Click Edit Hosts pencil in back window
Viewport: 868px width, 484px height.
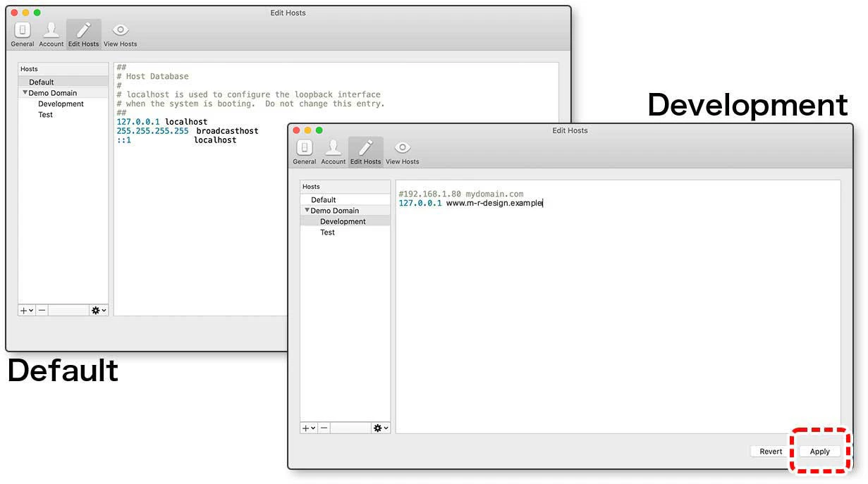pos(84,34)
